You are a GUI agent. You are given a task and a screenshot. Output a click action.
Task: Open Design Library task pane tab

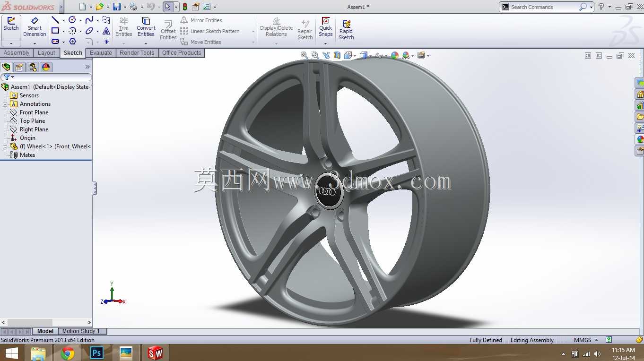point(640,105)
